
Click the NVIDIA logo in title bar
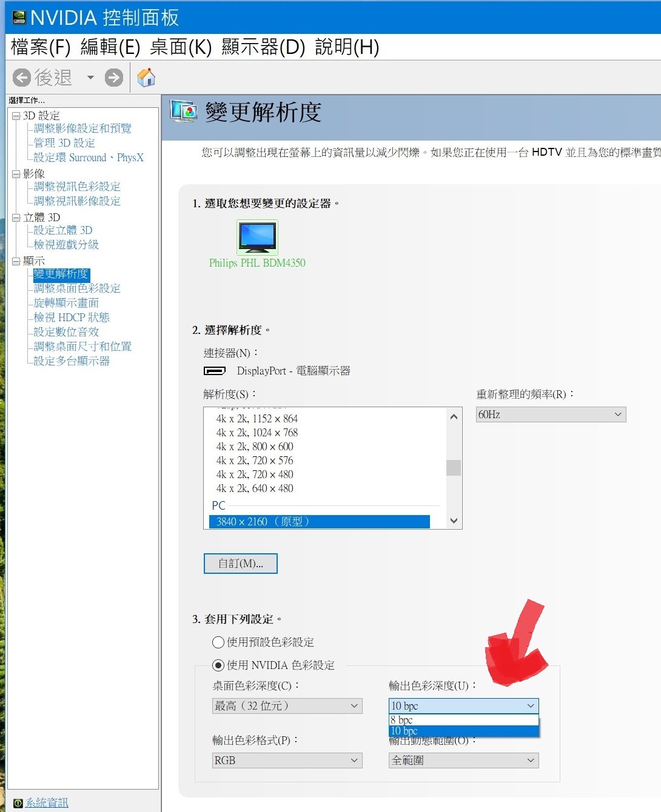coord(19,18)
